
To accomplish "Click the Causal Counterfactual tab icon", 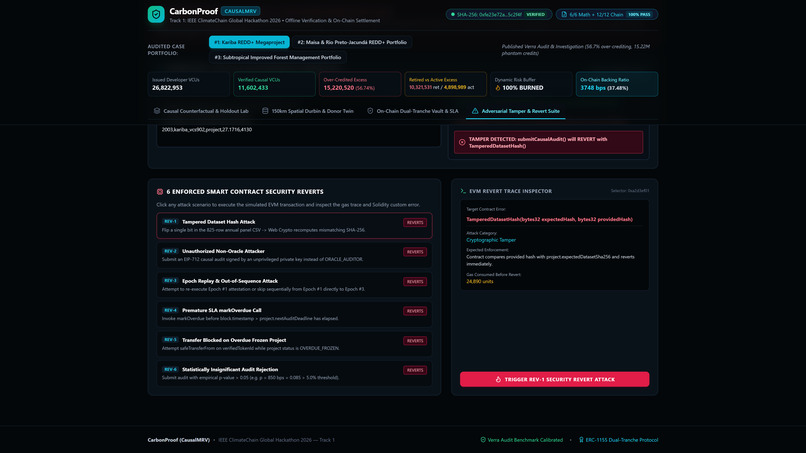I will [x=157, y=111].
